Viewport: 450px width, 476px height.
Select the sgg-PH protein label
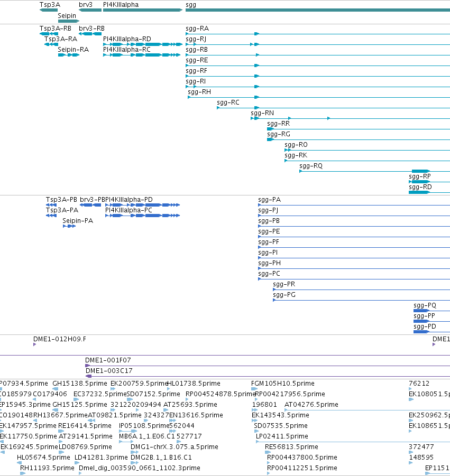point(269,263)
